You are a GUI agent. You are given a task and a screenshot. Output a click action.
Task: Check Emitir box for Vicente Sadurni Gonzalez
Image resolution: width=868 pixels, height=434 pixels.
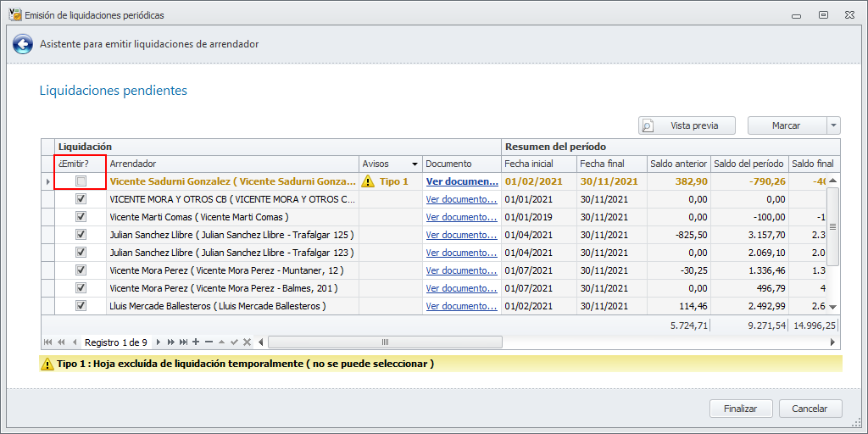tap(81, 181)
